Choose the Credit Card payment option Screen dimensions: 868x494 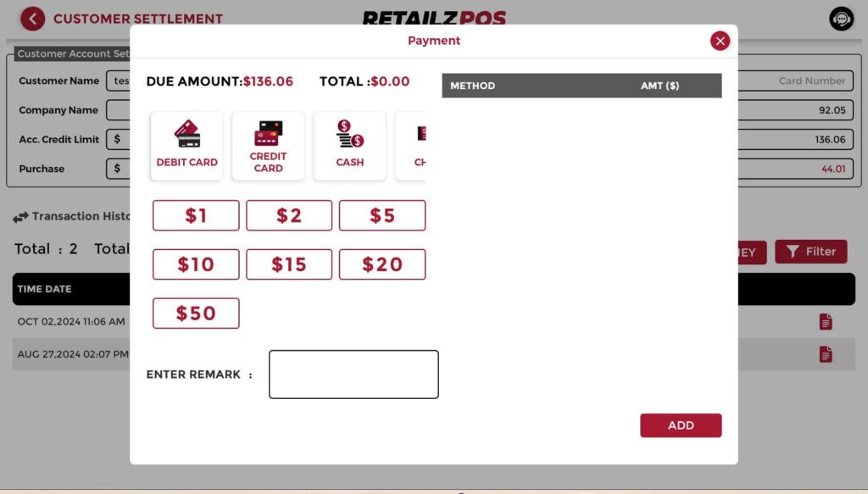click(x=268, y=146)
